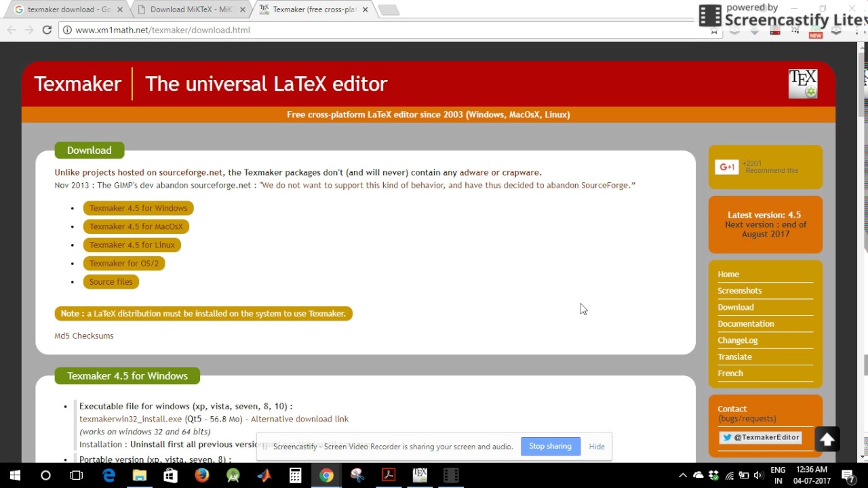
Task: Open Download in sidebar menu
Action: (736, 307)
